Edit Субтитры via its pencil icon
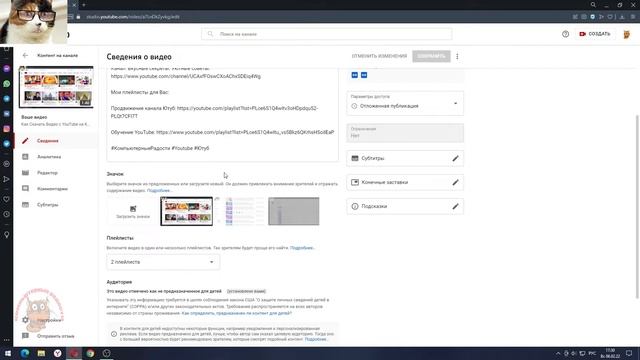Viewport: 640px width, 360px height. tap(456, 158)
